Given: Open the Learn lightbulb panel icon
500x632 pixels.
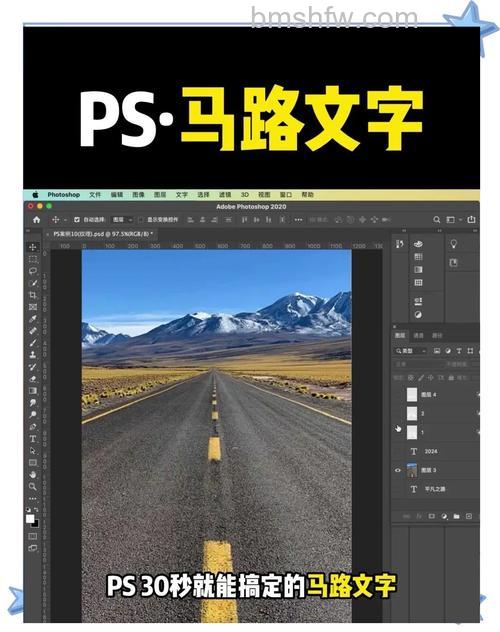Looking at the screenshot, I should tap(454, 244).
